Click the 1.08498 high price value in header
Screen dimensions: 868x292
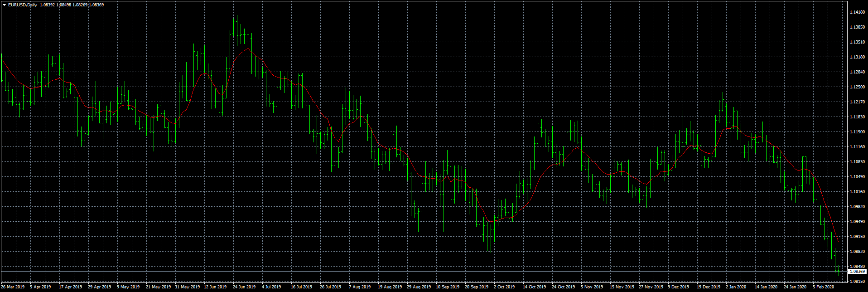[63, 5]
